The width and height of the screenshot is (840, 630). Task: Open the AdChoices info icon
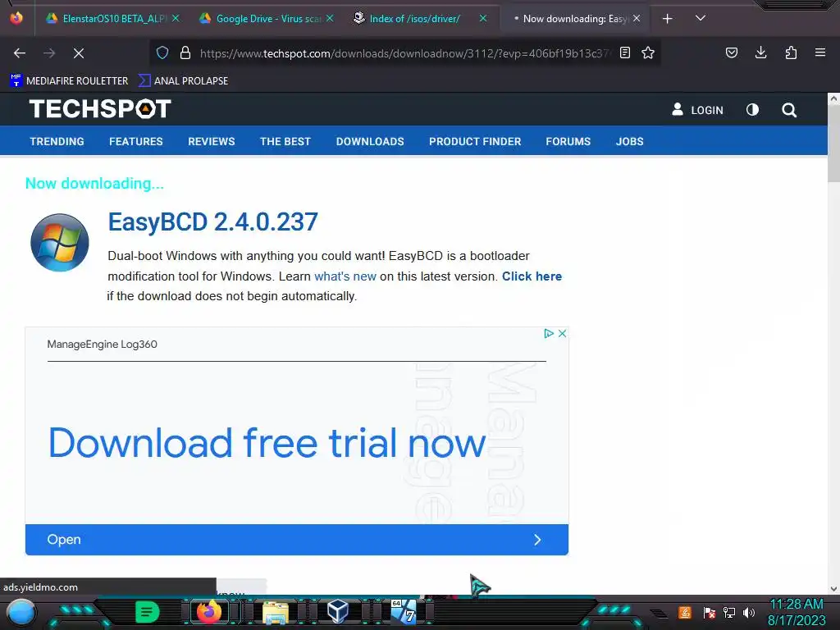coord(548,333)
